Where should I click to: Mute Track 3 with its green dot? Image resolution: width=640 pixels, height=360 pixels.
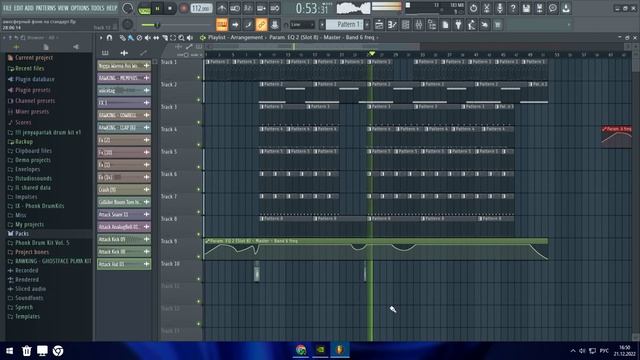199,122
